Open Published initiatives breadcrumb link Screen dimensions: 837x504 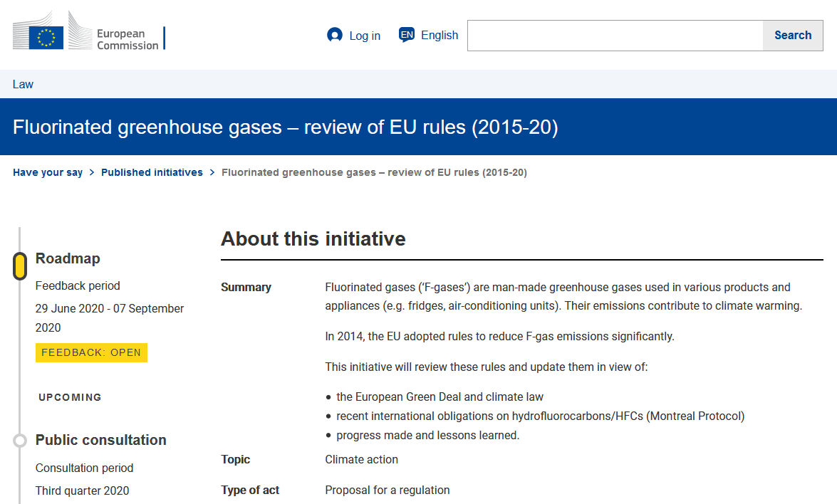(152, 172)
